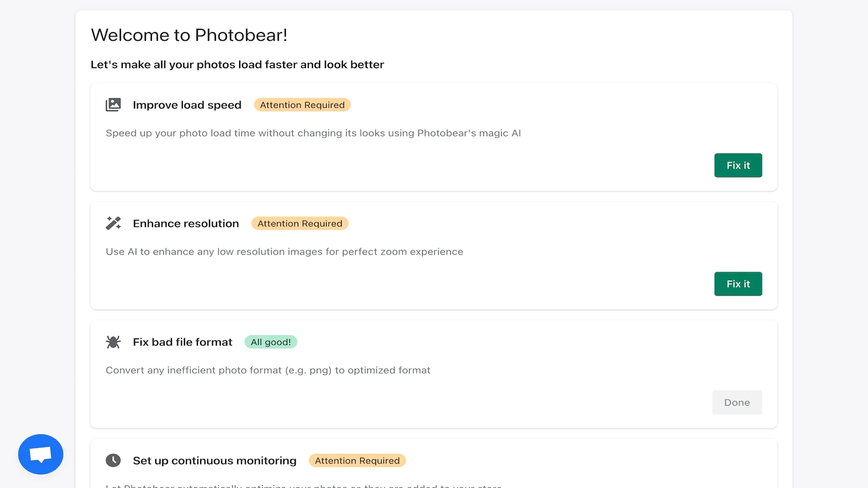Click Attention Required badge next to Enhance resolution
This screenshot has height=488, width=868.
300,223
